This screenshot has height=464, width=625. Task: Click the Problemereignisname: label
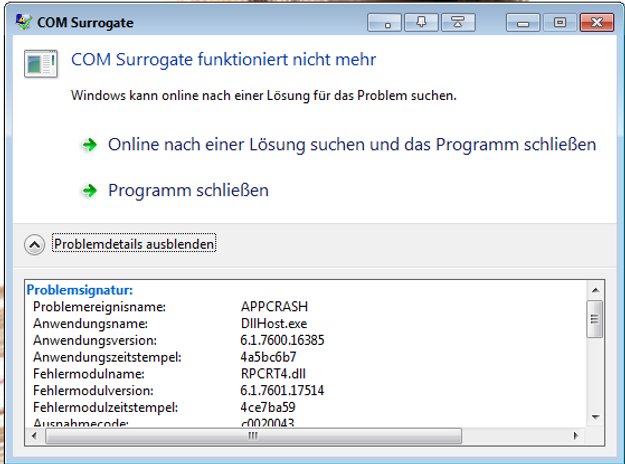[99, 307]
